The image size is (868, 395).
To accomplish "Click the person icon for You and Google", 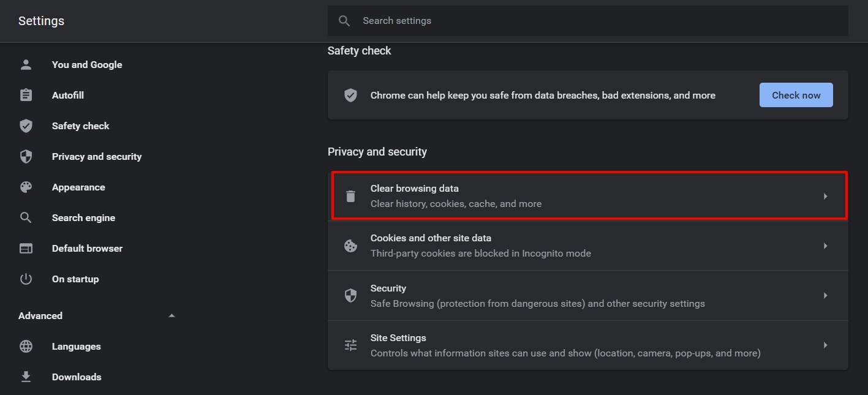I will click(x=26, y=64).
